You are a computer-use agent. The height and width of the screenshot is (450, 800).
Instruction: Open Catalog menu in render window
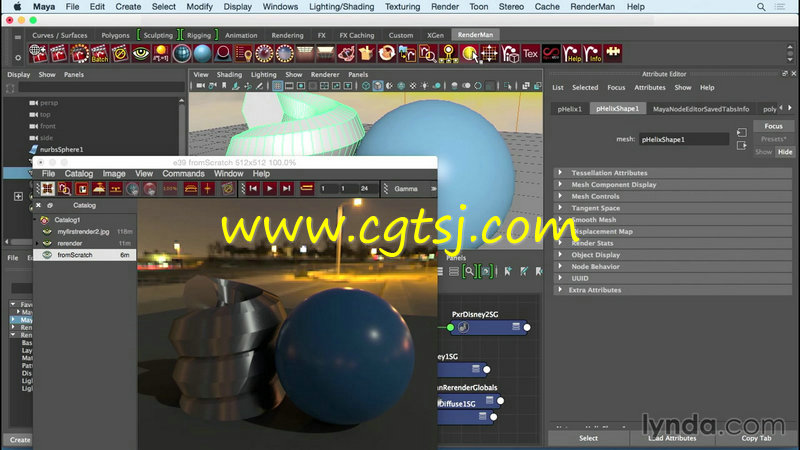click(x=79, y=174)
